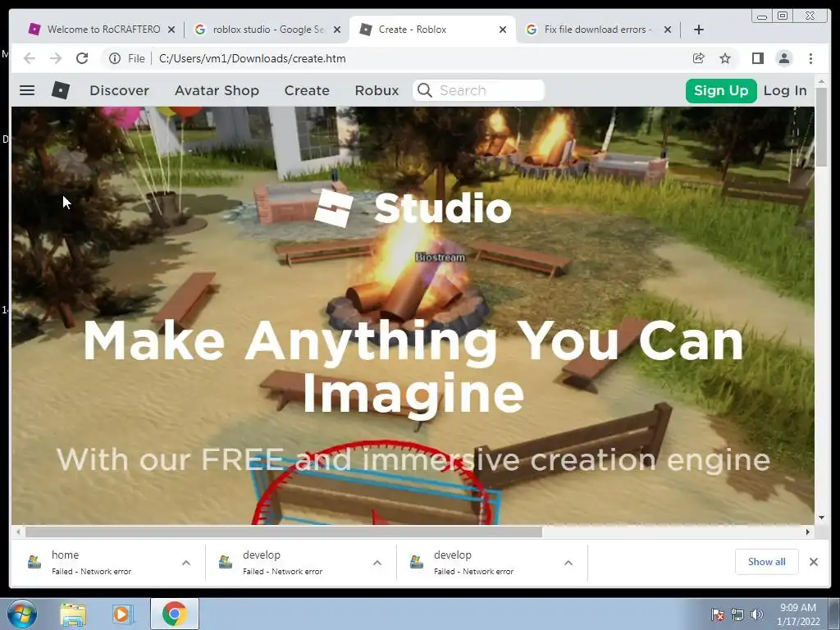Click the Chrome taskbar icon

point(174,614)
